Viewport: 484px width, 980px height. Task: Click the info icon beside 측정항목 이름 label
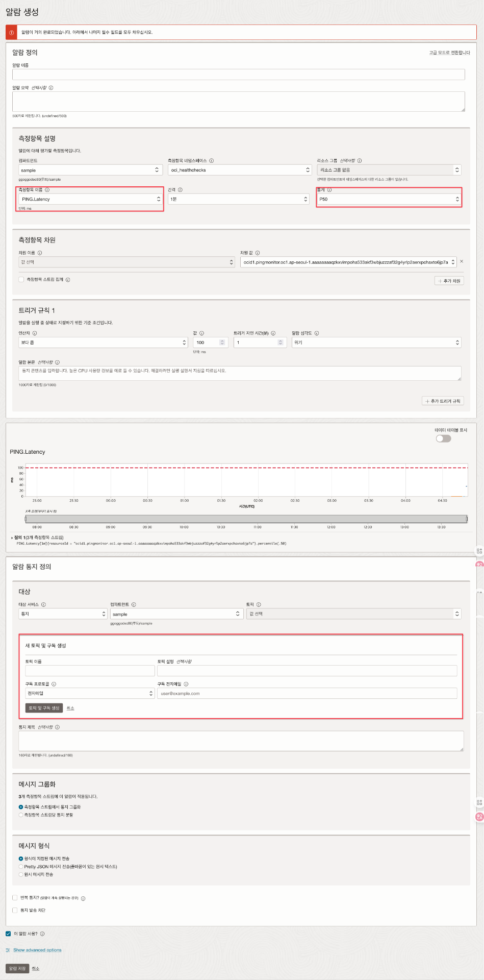coord(47,190)
